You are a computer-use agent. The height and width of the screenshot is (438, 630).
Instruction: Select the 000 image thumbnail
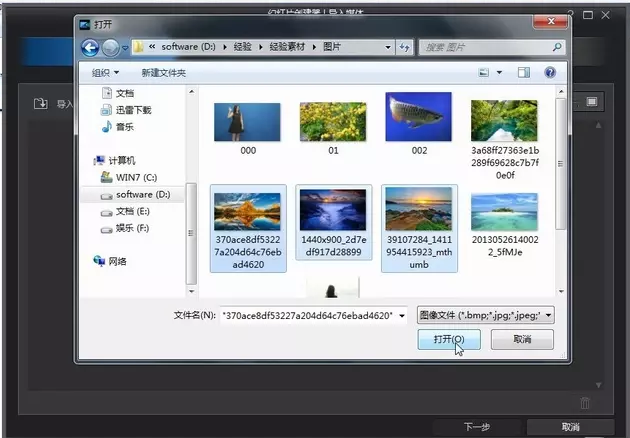(x=248, y=122)
